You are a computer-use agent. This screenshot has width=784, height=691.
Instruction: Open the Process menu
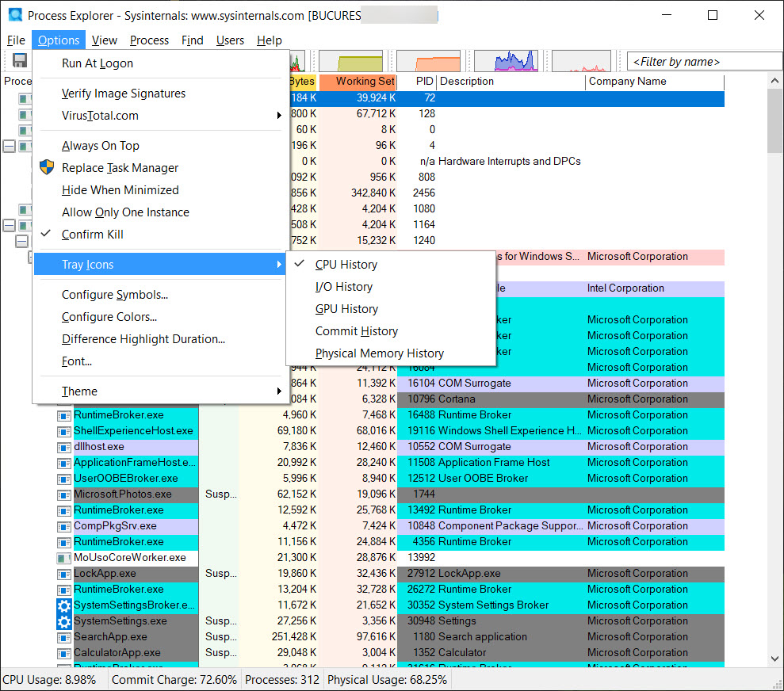pos(149,40)
